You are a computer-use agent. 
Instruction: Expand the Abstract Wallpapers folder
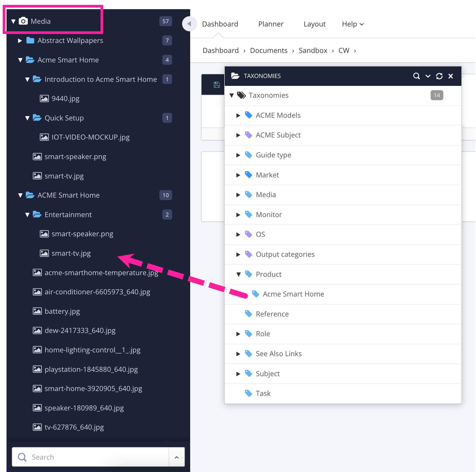[20, 41]
